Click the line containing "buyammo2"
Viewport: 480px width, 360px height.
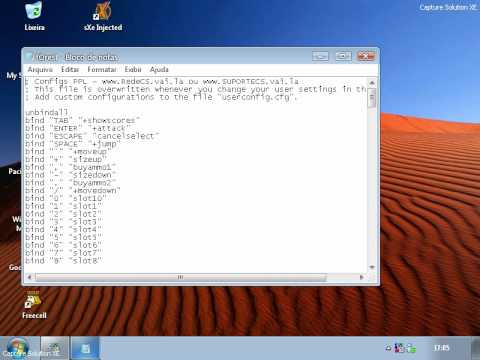click(x=70, y=183)
